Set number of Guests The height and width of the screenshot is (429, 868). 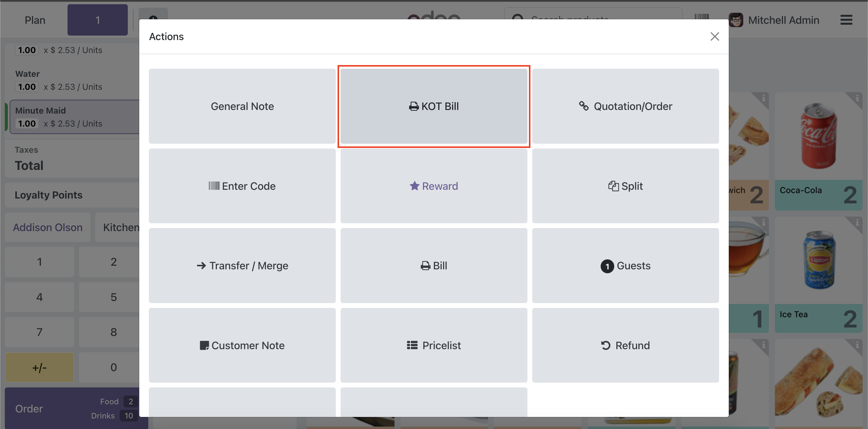[625, 266]
